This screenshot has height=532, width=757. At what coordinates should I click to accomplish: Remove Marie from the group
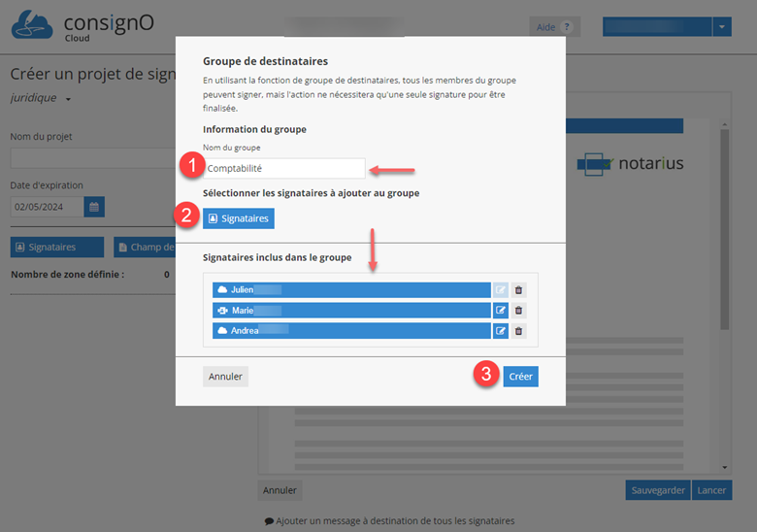[519, 311]
